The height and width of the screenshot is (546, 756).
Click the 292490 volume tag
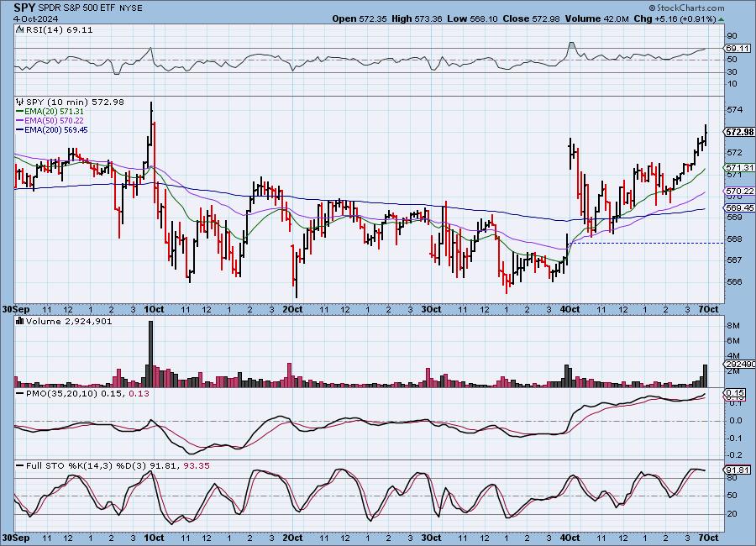click(739, 365)
